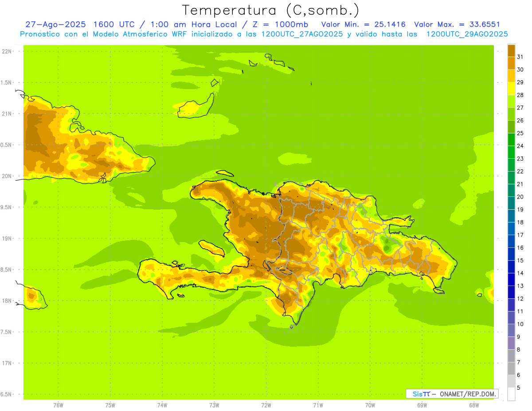
Task: Click the title "Temperatura (C,somb.)"
Action: (x=271, y=11)
